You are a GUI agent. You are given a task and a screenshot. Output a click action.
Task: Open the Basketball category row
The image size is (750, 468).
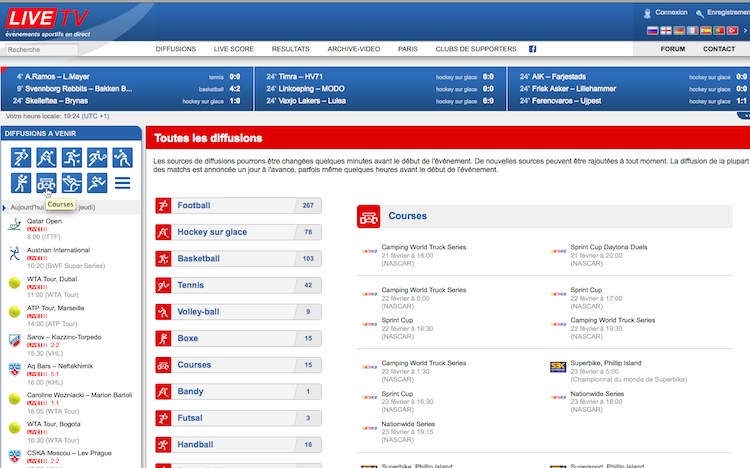tap(238, 259)
